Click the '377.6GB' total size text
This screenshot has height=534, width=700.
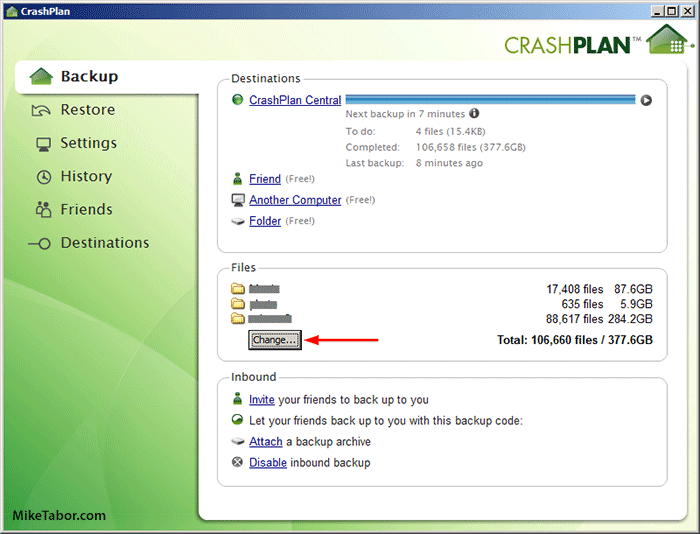[x=630, y=340]
